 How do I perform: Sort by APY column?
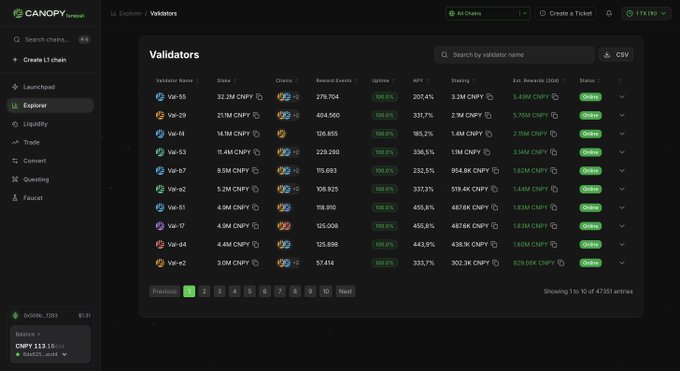pos(421,81)
